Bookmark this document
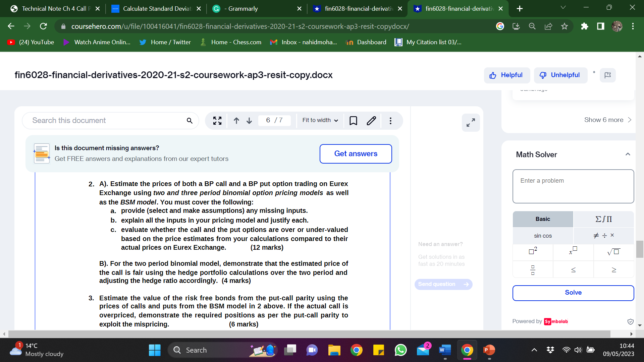 [x=353, y=121]
